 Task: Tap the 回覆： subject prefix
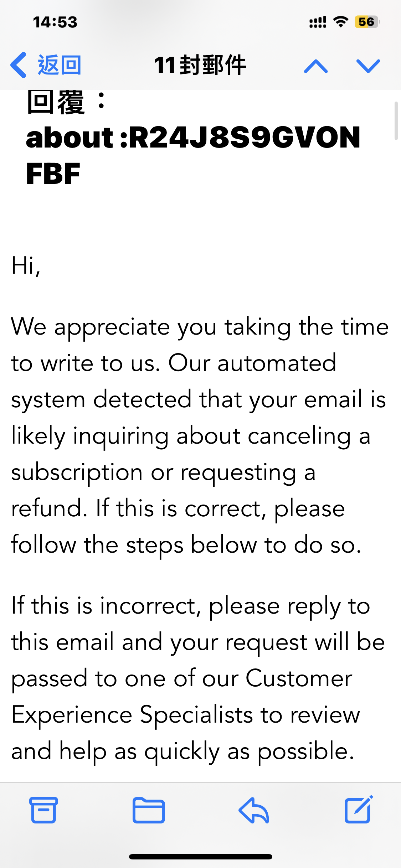tap(66, 103)
